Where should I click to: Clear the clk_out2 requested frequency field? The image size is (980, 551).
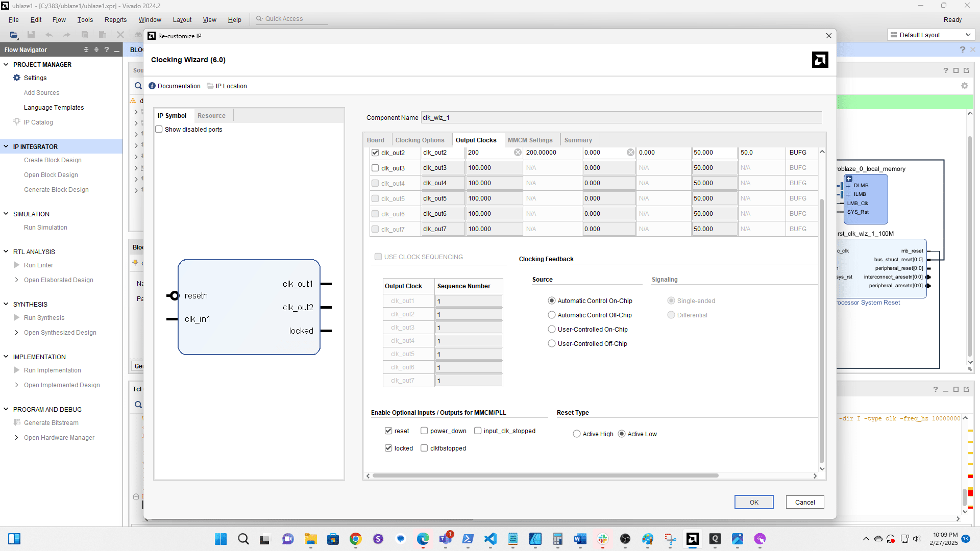pos(518,153)
